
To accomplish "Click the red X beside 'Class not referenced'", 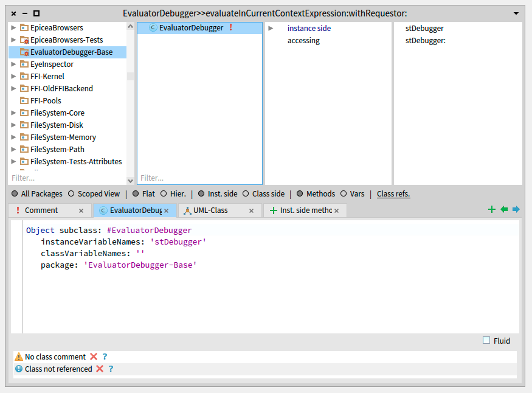I will (x=100, y=369).
